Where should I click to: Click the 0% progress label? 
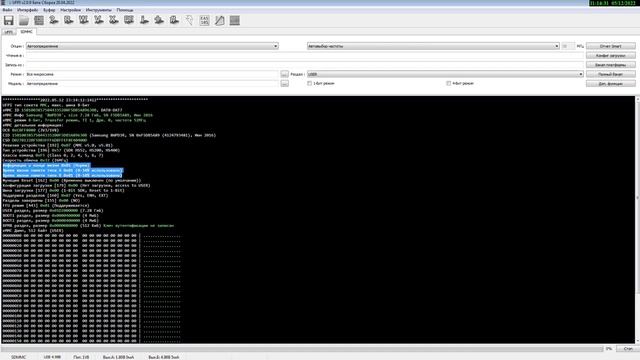point(609,349)
